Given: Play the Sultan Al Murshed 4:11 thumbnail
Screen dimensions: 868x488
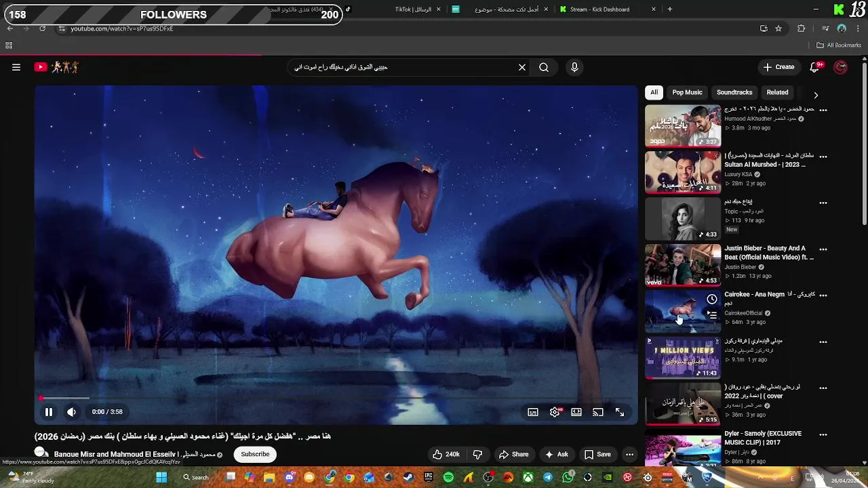Looking at the screenshot, I should coord(683,172).
